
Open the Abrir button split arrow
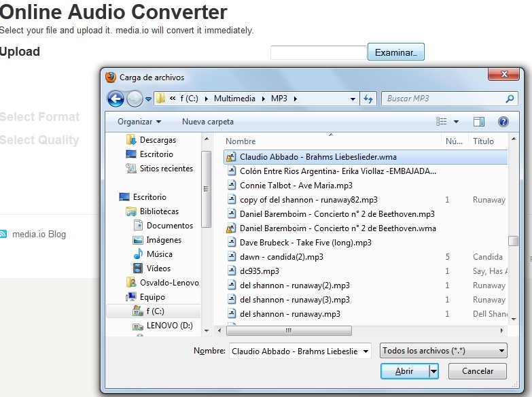434,371
